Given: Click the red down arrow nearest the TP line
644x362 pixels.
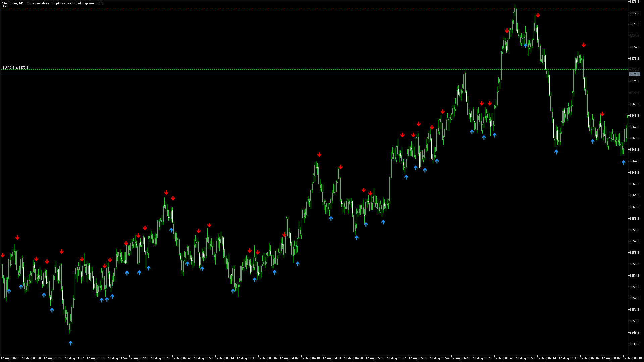Looking at the screenshot, I should click(x=538, y=15).
